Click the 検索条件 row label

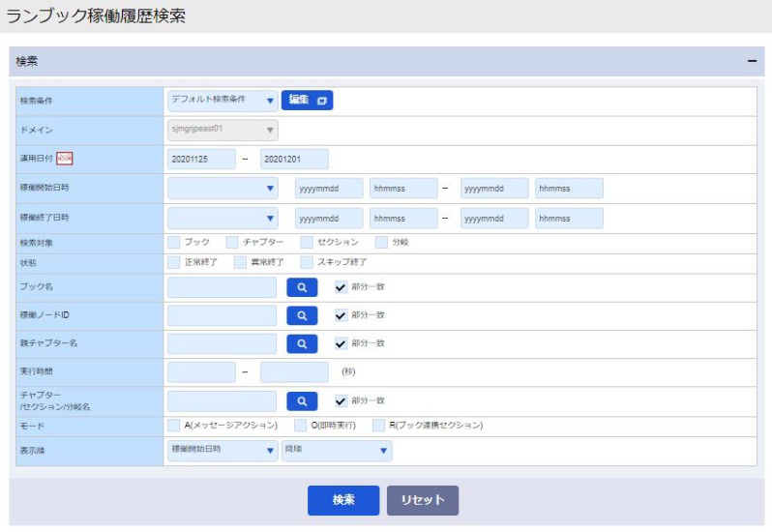click(x=36, y=101)
